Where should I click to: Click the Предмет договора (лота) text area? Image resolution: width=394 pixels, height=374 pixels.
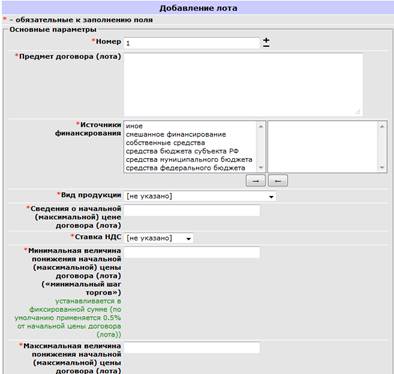click(x=243, y=85)
